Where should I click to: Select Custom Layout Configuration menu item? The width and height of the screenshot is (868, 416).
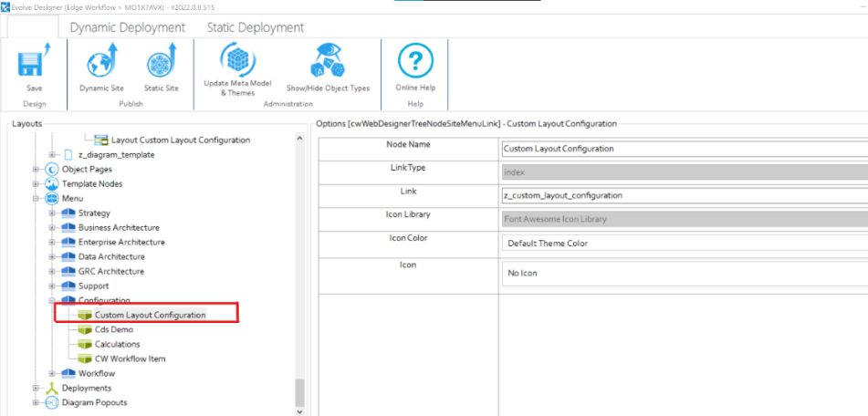point(150,315)
